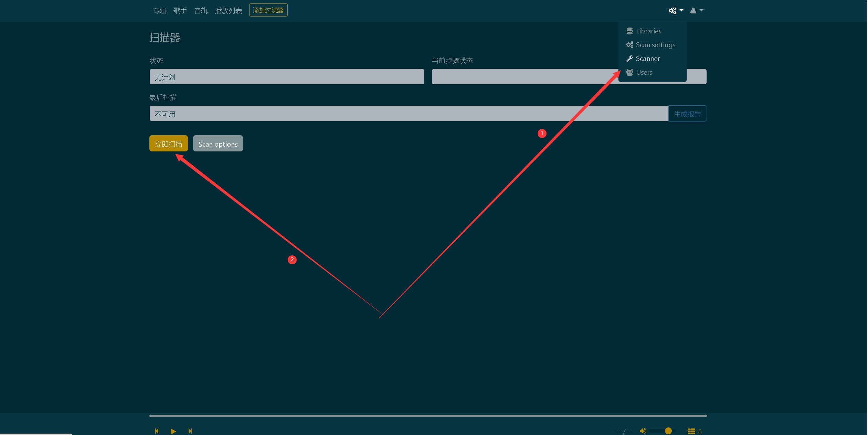Viewport: 868px width, 435px height.
Task: Open Scan settings menu entry
Action: pyautogui.click(x=655, y=45)
